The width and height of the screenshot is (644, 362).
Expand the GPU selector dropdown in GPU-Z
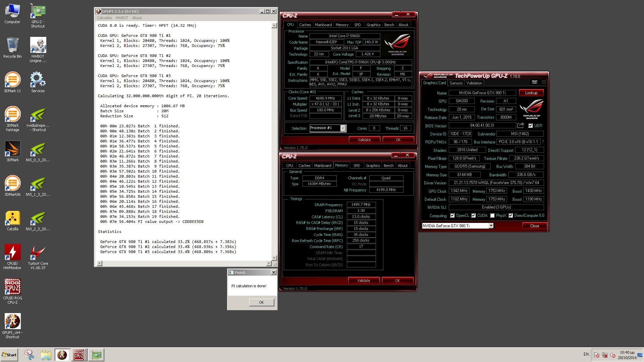coord(491,226)
